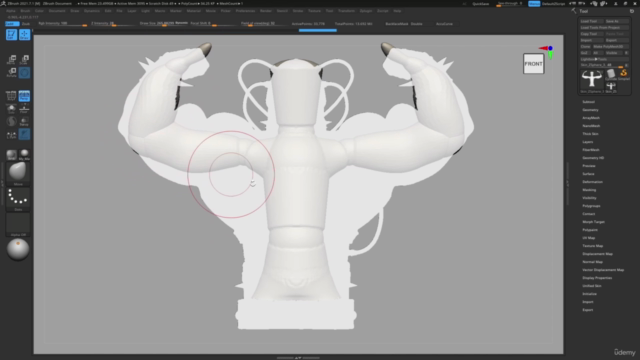This screenshot has height=360, width=640.
Task: Click the Save As button
Action: [616, 21]
